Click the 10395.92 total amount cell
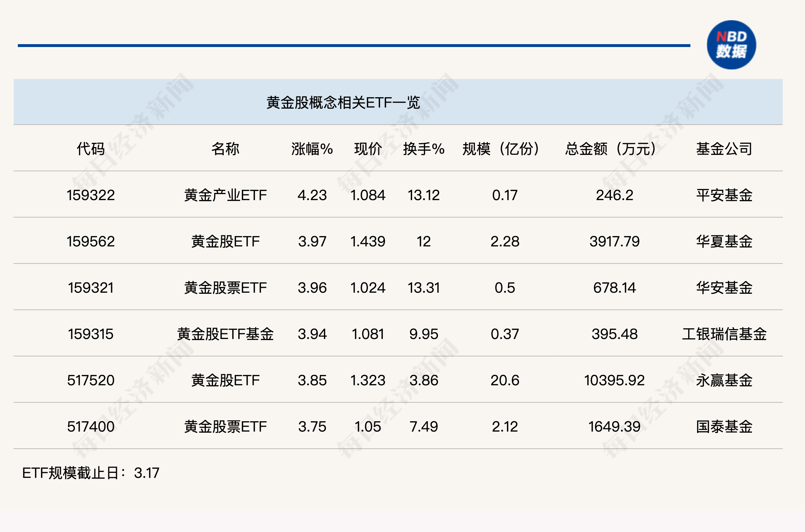 [614, 380]
